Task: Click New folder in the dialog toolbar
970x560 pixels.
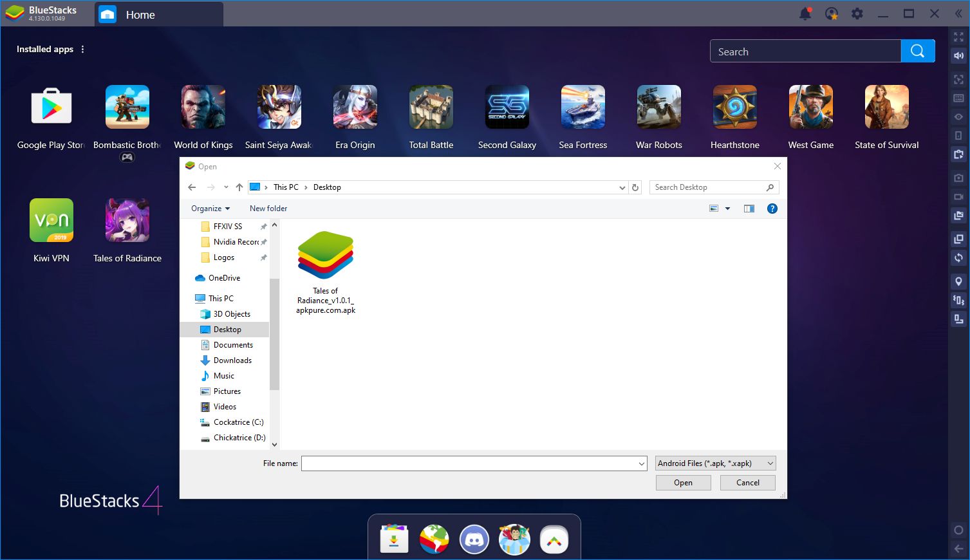Action: point(268,209)
